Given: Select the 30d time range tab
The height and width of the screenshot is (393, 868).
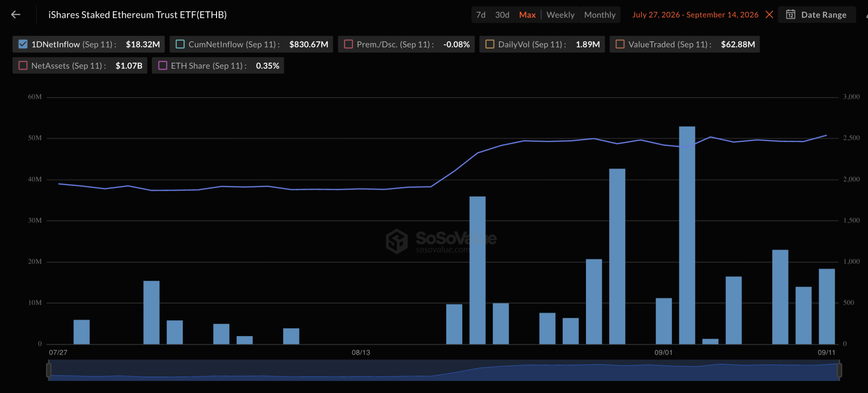Looking at the screenshot, I should [x=502, y=15].
